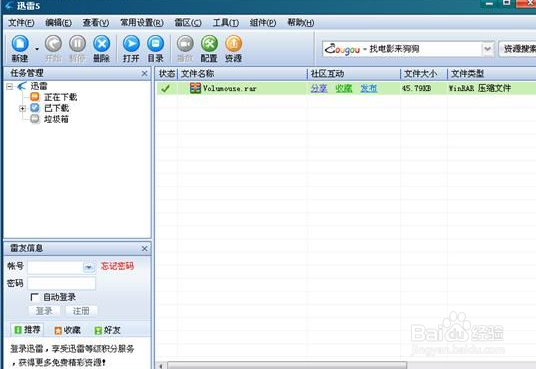
Task: Open the 配置 settings icon
Action: coord(209,44)
